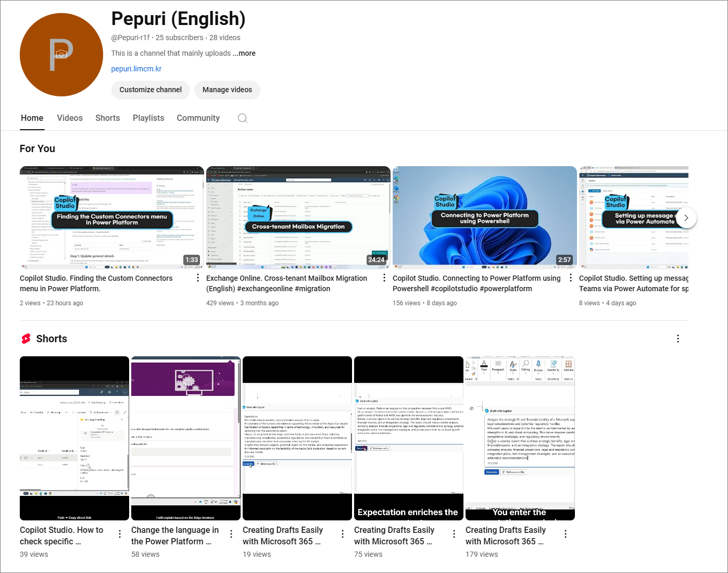Expand channel description with '...more'

[244, 53]
